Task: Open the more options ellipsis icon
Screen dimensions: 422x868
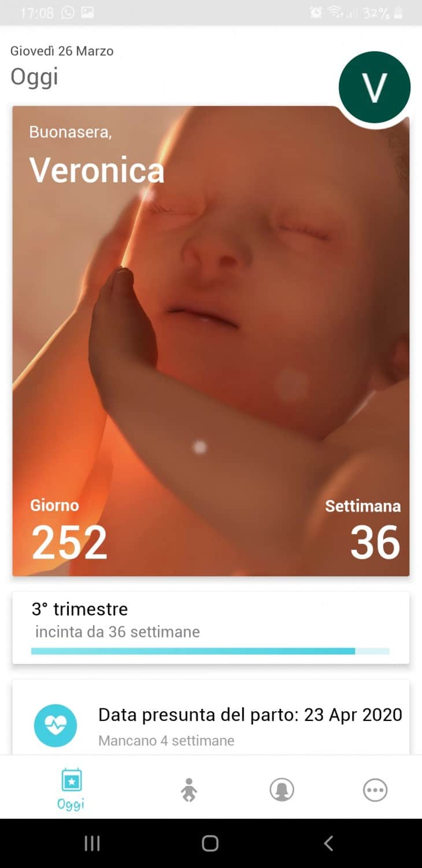Action: click(x=375, y=790)
